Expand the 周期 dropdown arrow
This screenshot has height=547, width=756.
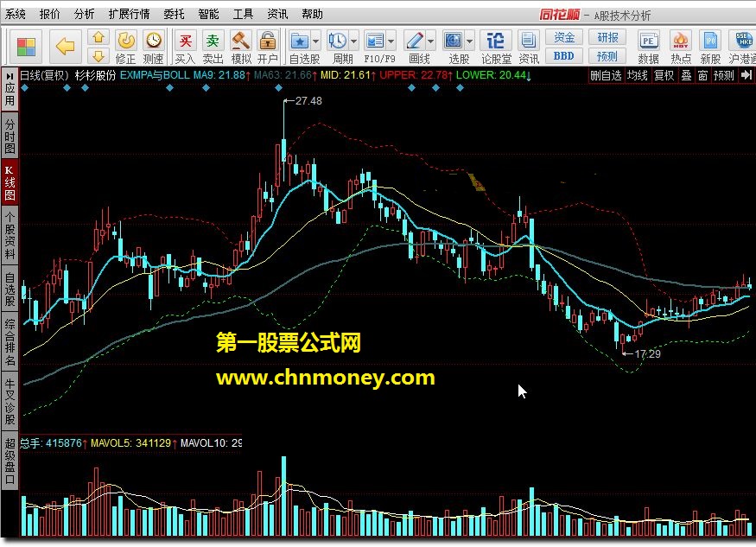(x=353, y=41)
